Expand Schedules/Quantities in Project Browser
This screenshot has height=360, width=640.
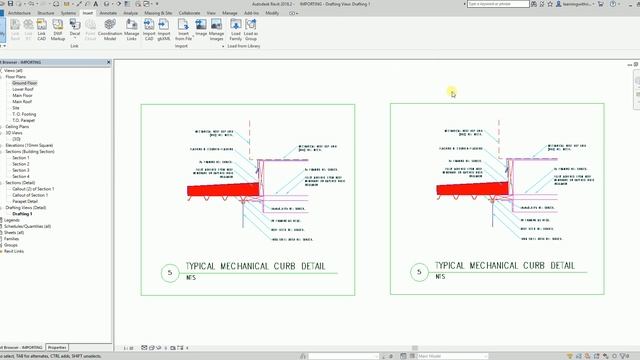point(27,226)
